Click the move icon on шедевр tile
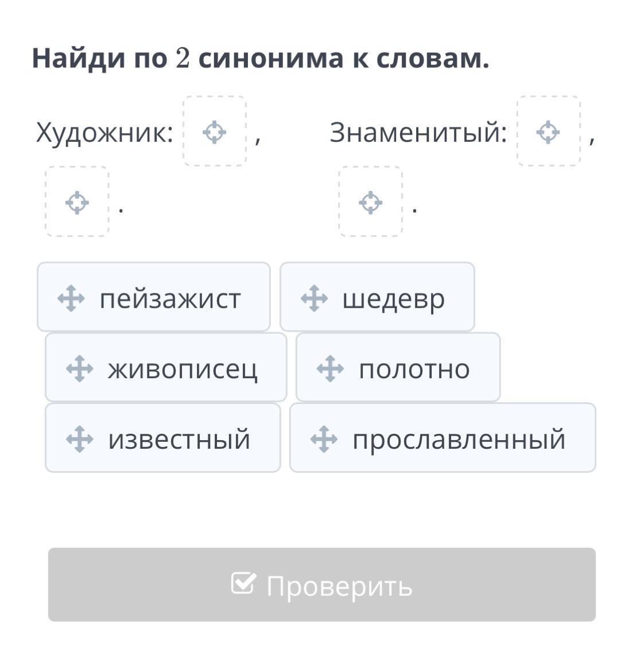This screenshot has height=645, width=644. (x=314, y=298)
